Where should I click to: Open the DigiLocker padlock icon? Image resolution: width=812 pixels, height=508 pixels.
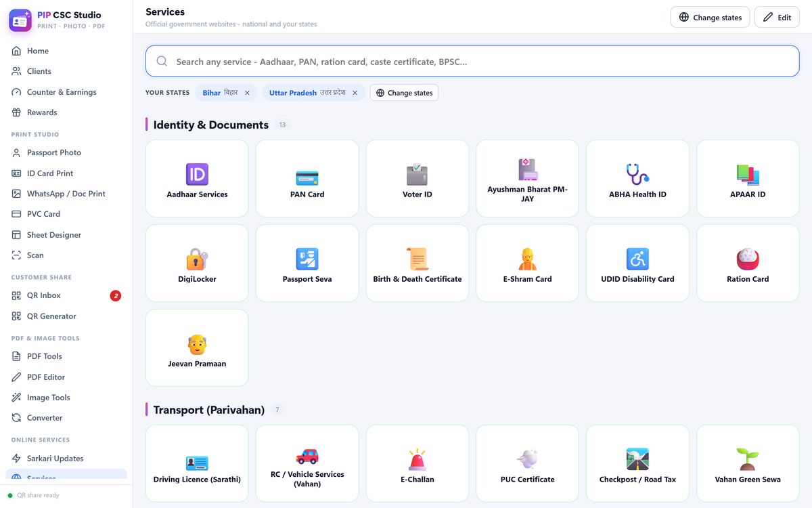coord(197,259)
